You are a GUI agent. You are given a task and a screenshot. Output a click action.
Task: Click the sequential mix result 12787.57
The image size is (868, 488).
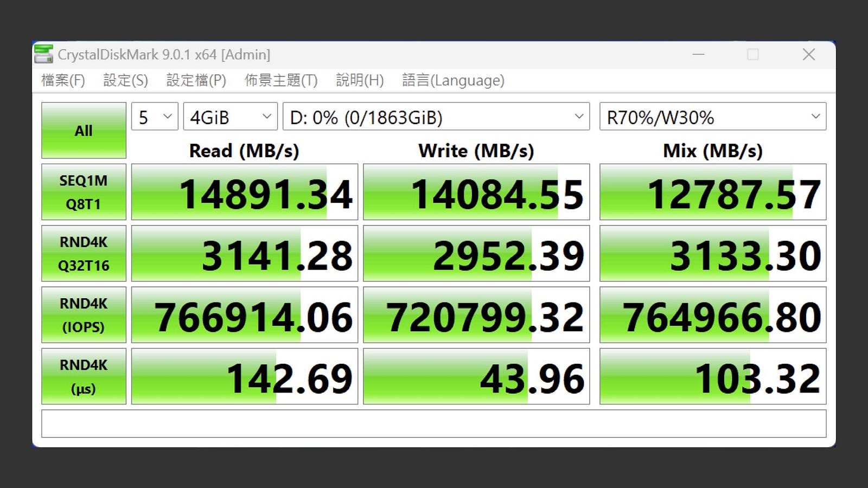713,192
